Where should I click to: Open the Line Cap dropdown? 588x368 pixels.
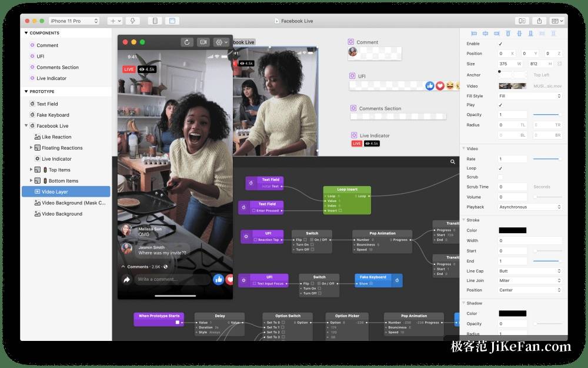(530, 271)
